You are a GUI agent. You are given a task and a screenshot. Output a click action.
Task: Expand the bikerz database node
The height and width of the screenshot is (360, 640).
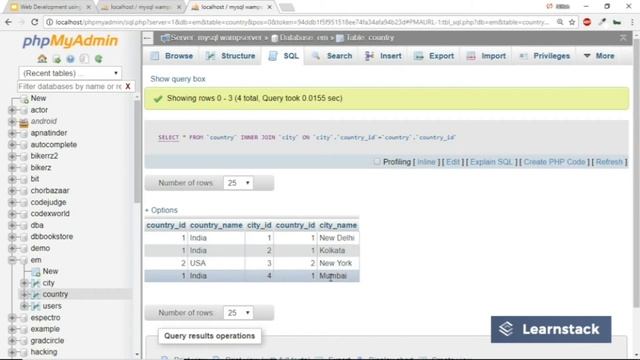(x=11, y=167)
